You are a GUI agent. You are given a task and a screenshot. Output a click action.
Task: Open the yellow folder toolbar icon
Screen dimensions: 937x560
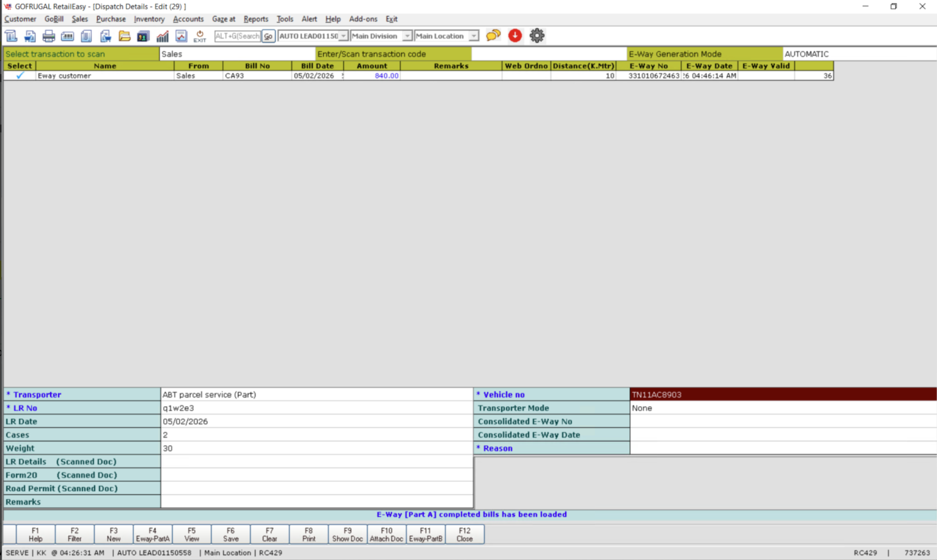pyautogui.click(x=124, y=36)
